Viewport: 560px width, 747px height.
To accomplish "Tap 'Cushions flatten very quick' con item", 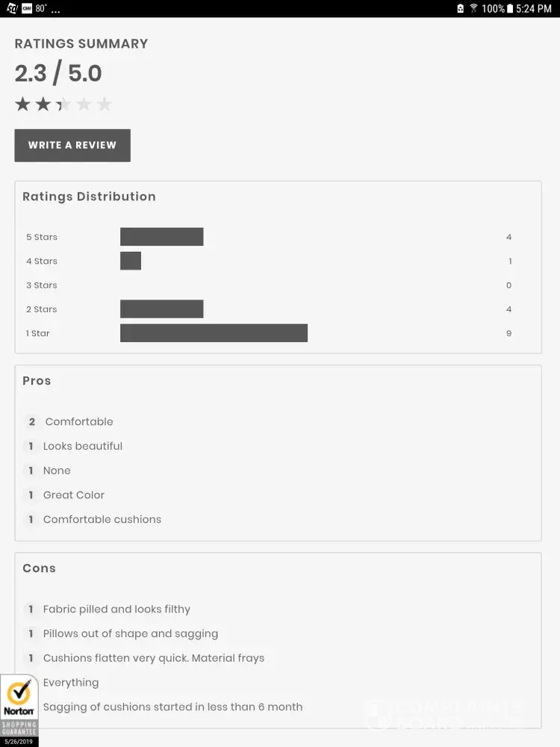I will pyautogui.click(x=153, y=658).
